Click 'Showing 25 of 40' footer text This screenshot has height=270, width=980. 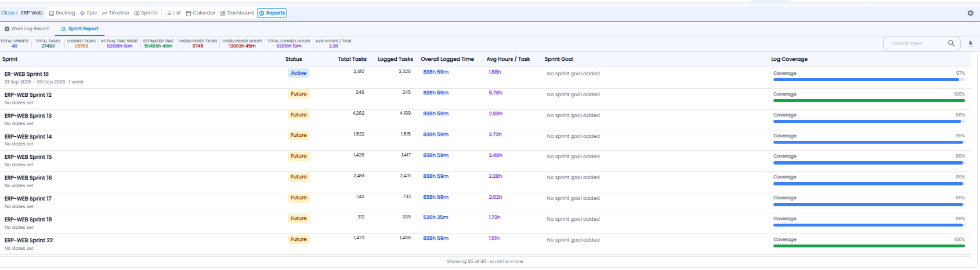(x=484, y=262)
